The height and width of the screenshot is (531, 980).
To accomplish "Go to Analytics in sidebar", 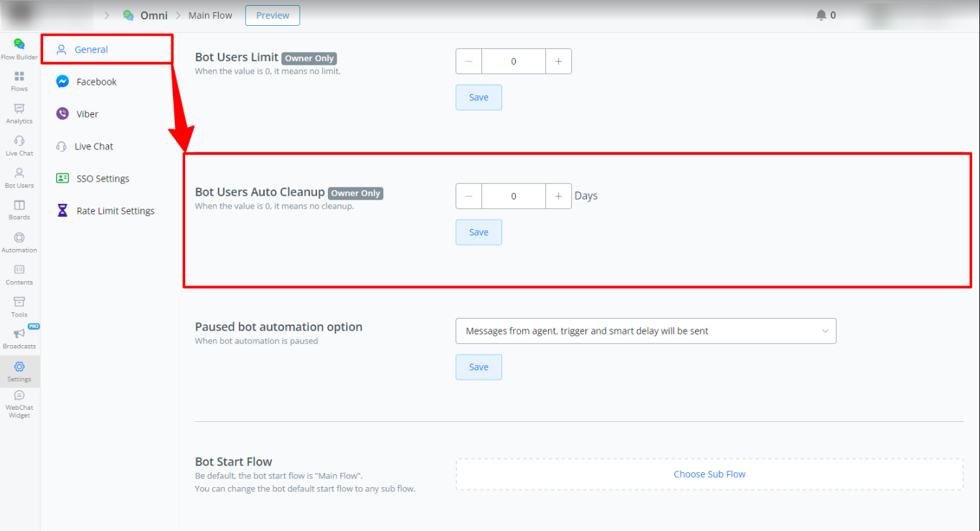I will 19,113.
